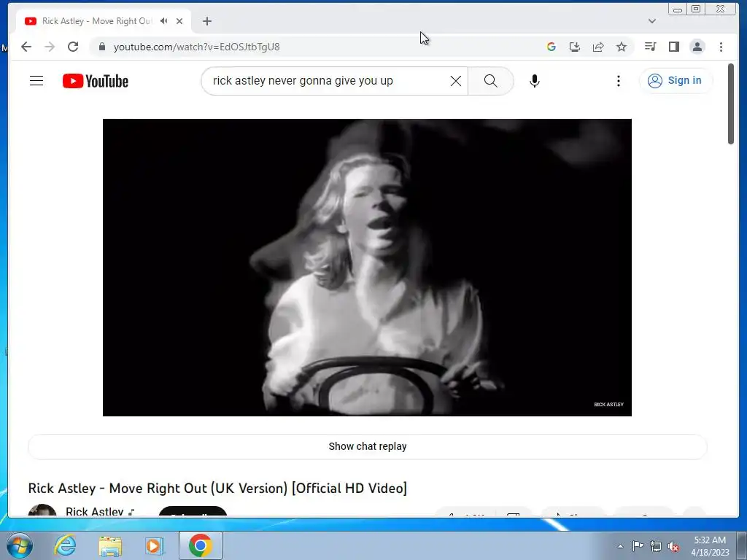View site security lock info

pyautogui.click(x=101, y=47)
